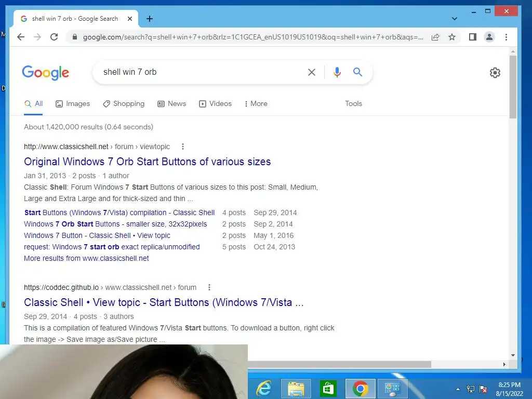Click the vertical scrollbar thumb
The image size is (532, 399).
(513, 87)
